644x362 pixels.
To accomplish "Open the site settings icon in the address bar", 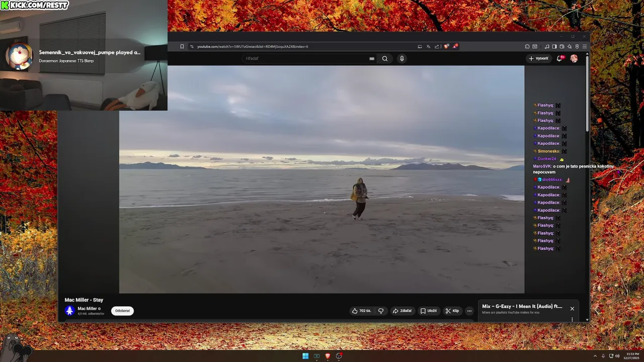I will click(192, 46).
